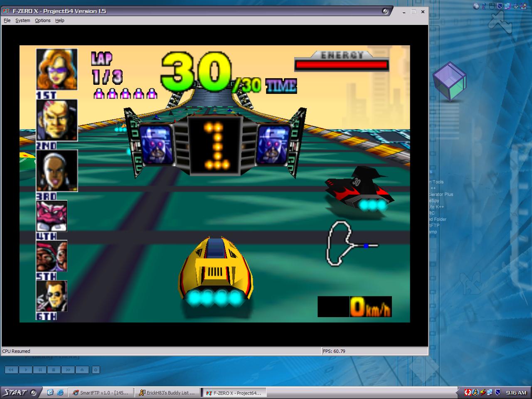Image resolution: width=532 pixels, height=399 pixels.
Task: Launch Internet Explorer from quick launch
Action: (x=60, y=392)
